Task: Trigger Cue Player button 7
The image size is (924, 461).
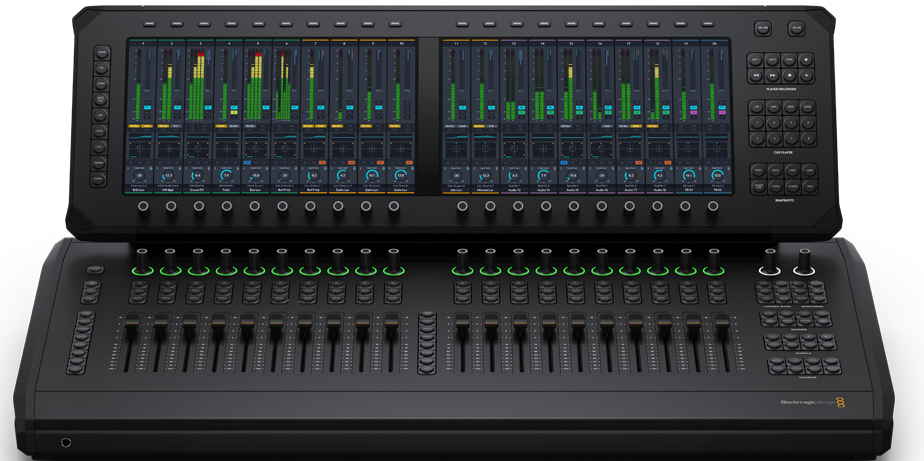Action: point(791,139)
